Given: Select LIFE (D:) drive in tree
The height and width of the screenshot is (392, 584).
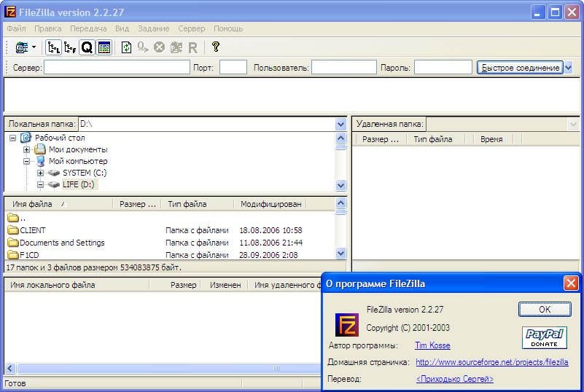Looking at the screenshot, I should [x=79, y=184].
